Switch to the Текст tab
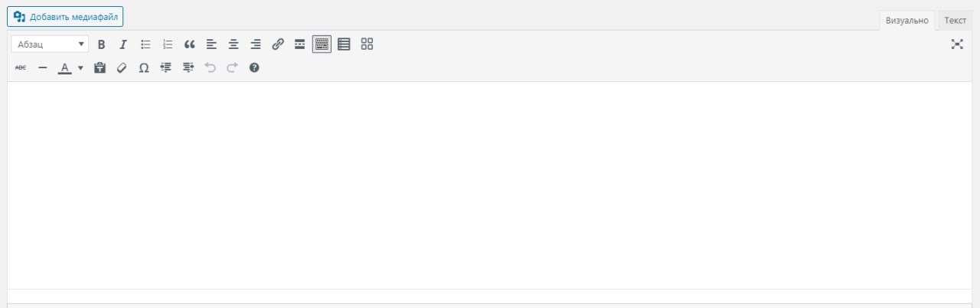980x308 pixels. pyautogui.click(x=955, y=21)
